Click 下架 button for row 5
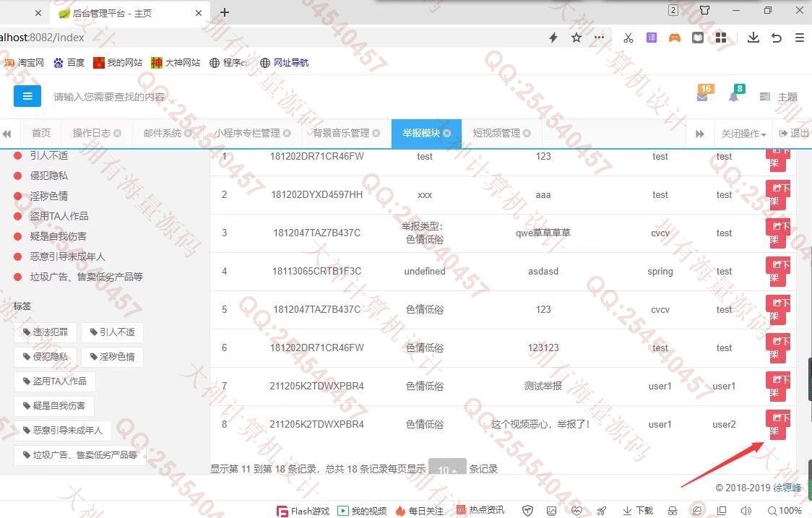The height and width of the screenshot is (518, 812). coord(778,310)
